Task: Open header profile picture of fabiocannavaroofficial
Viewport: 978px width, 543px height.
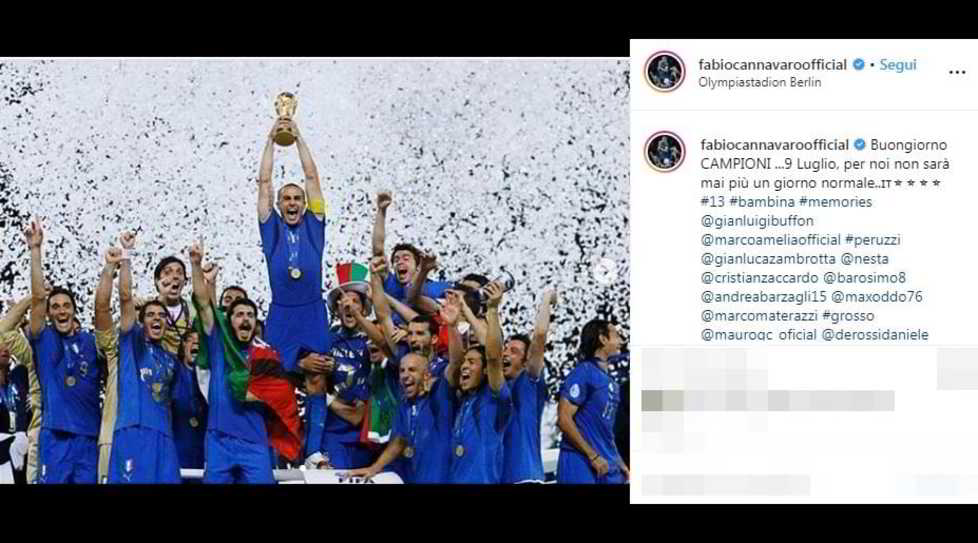Action: (664, 72)
